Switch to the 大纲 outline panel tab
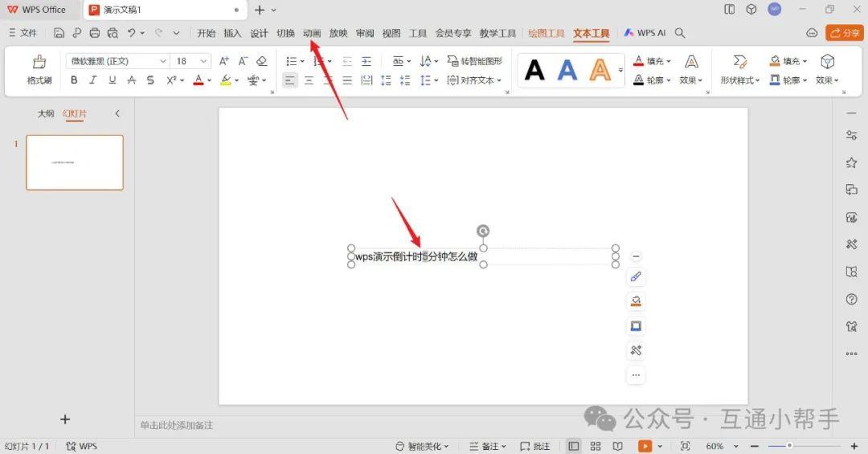The image size is (868, 454). click(46, 113)
